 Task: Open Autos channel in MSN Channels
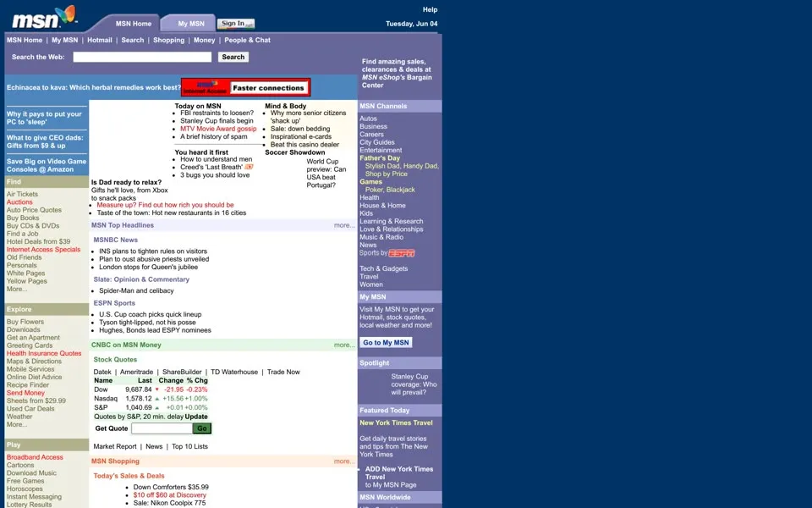tap(368, 119)
